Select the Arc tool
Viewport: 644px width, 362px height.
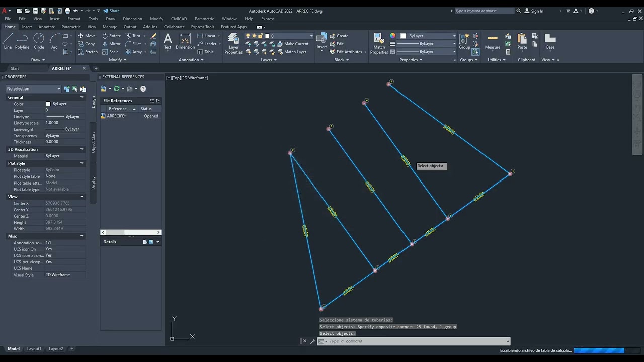(x=54, y=41)
